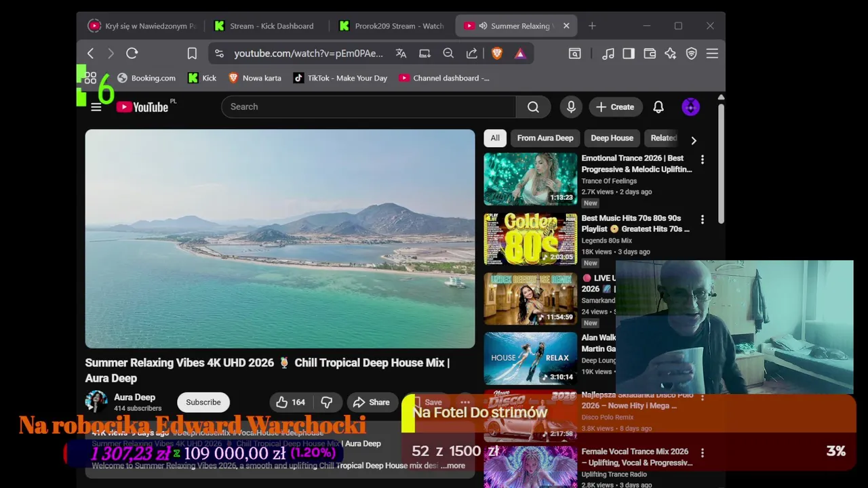Click the share arrow icon in address bar

pos(472,54)
